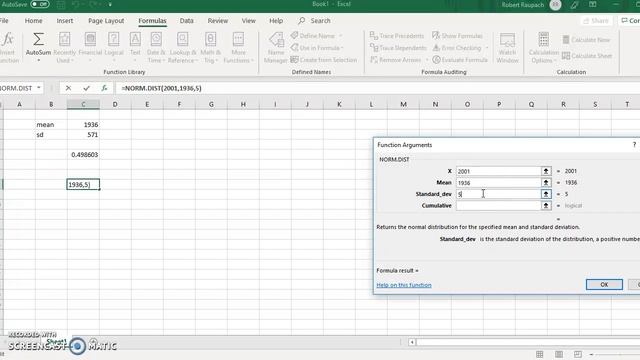Open the View tab

248,20
